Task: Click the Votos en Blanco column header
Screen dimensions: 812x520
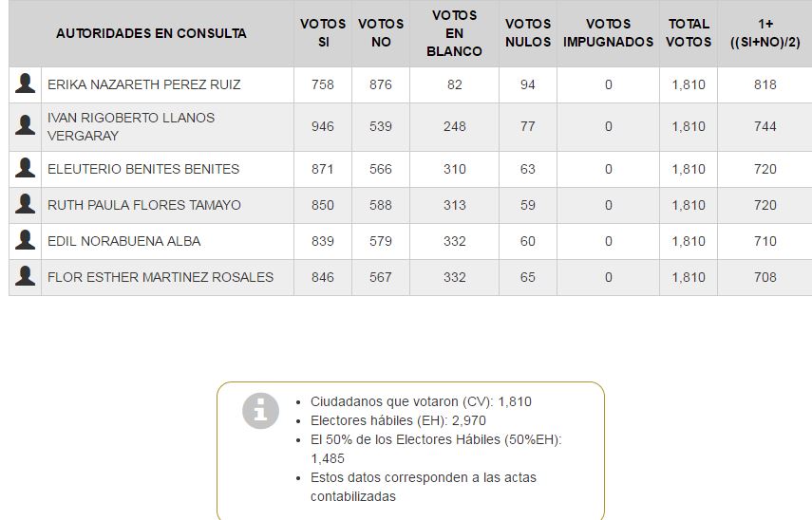Action: tap(454, 33)
